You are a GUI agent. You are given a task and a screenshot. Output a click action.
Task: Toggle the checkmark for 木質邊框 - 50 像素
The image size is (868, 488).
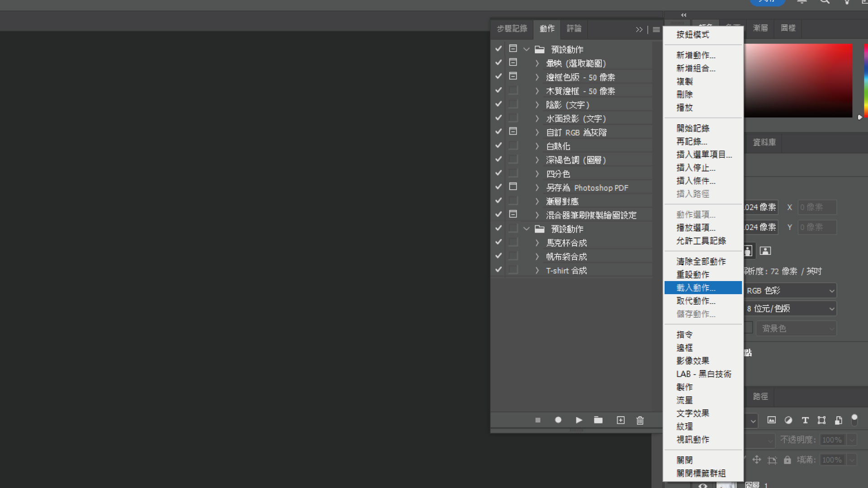tap(498, 90)
